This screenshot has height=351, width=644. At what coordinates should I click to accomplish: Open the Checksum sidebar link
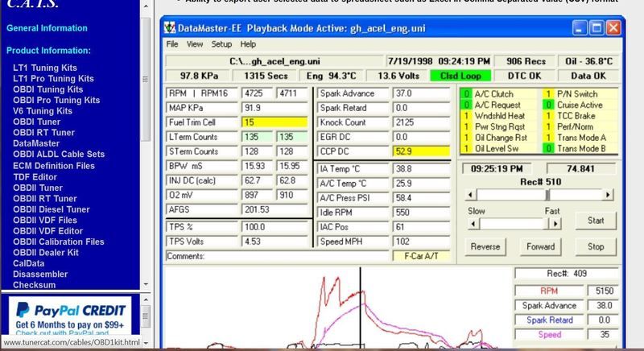click(x=34, y=285)
